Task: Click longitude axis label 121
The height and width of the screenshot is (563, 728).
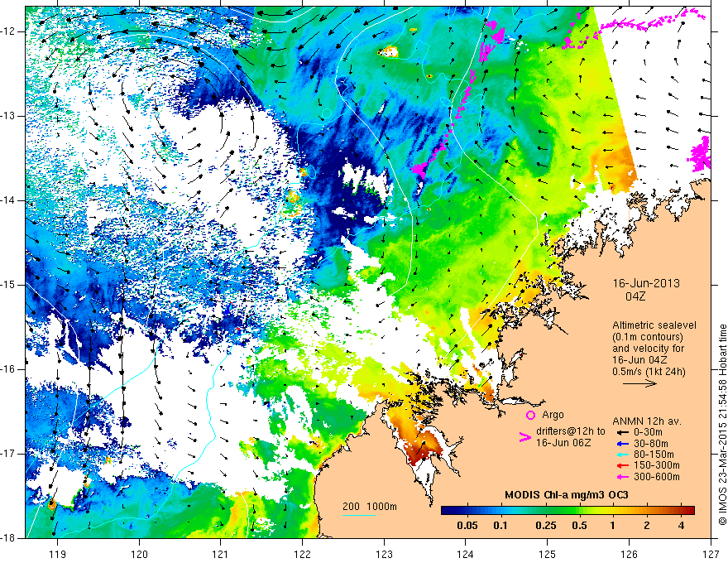Action: tap(221, 554)
